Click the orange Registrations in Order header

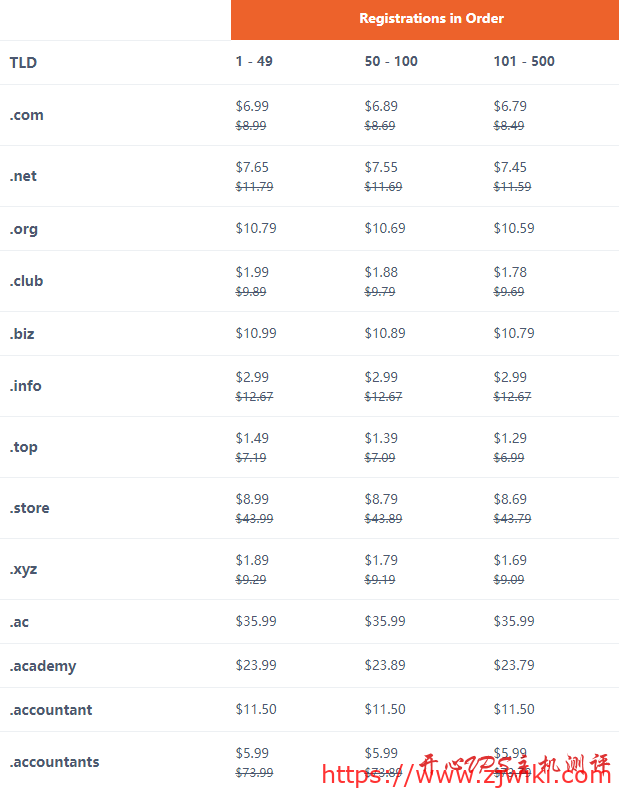(431, 19)
